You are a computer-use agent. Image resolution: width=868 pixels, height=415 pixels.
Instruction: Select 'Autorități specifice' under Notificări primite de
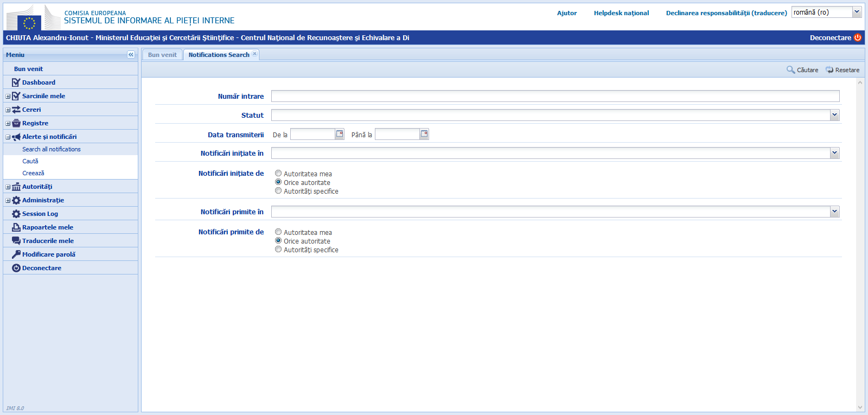pyautogui.click(x=278, y=250)
